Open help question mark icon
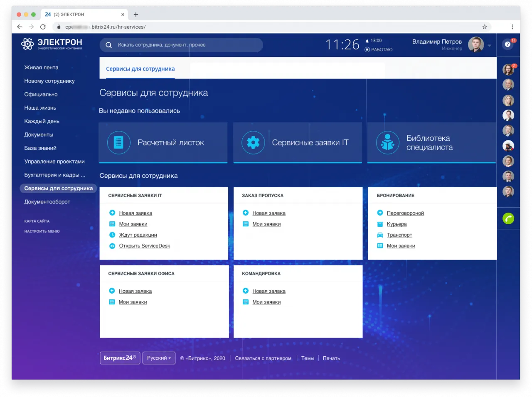532x397 pixels. [507, 44]
